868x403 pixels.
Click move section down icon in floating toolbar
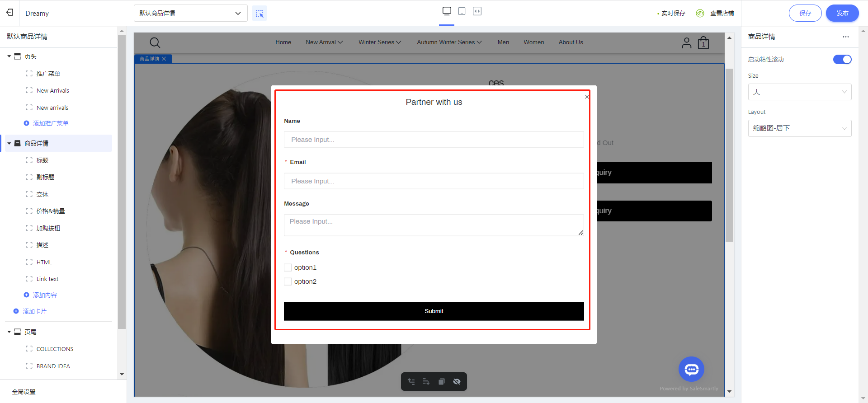click(x=426, y=382)
